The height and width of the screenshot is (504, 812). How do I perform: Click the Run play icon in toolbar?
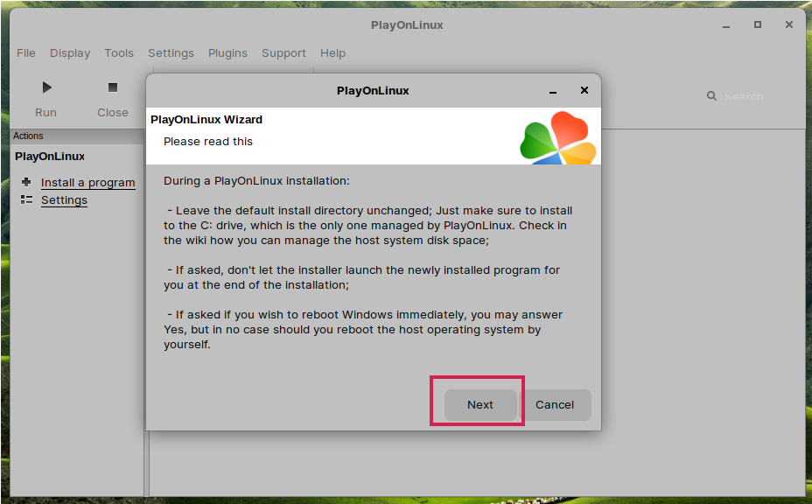pyautogui.click(x=46, y=87)
